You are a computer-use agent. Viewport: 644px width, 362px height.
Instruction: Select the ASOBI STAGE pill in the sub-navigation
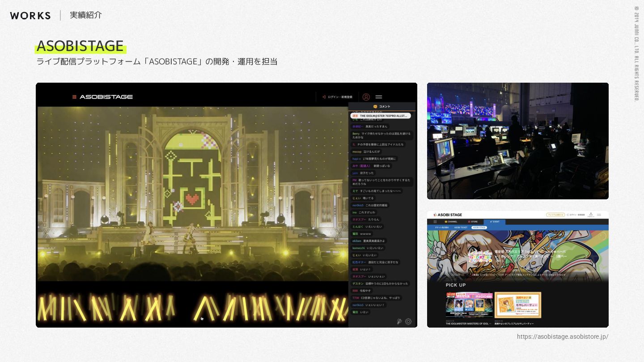pos(479,227)
